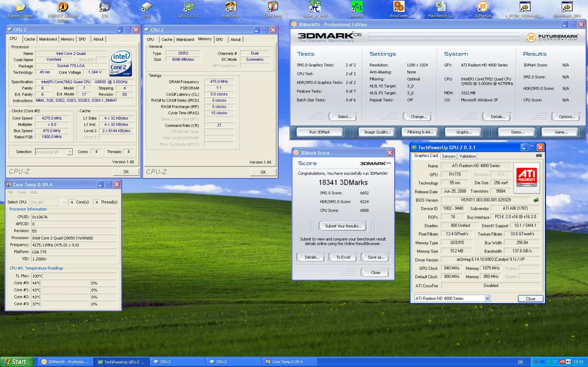Click the Graphs... button in 3DMark06
Screen dimensions: 588x367
(464, 132)
